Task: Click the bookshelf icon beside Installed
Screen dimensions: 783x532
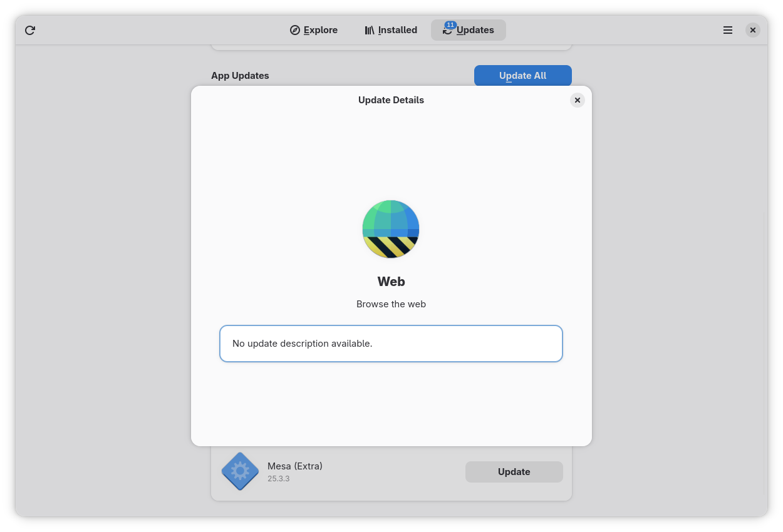Action: pos(370,30)
